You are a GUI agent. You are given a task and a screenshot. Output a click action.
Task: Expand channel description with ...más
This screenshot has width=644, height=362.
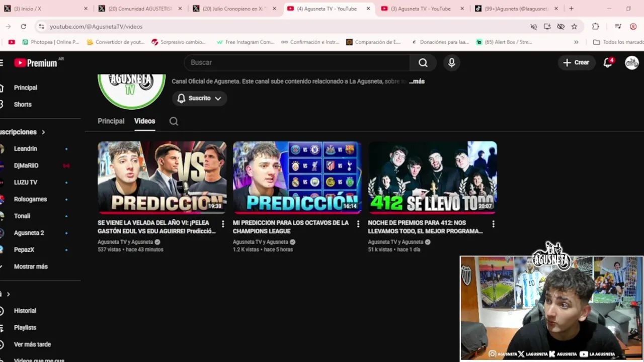pos(417,81)
